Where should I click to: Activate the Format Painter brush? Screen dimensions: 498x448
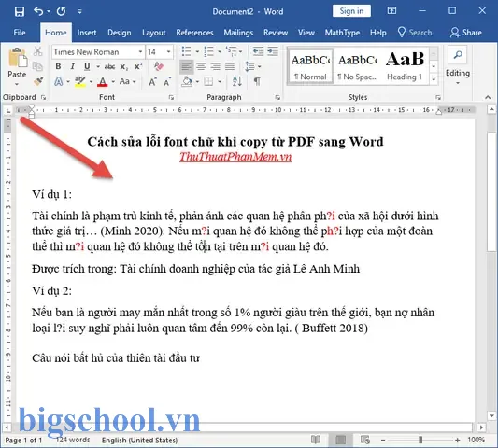(37, 81)
